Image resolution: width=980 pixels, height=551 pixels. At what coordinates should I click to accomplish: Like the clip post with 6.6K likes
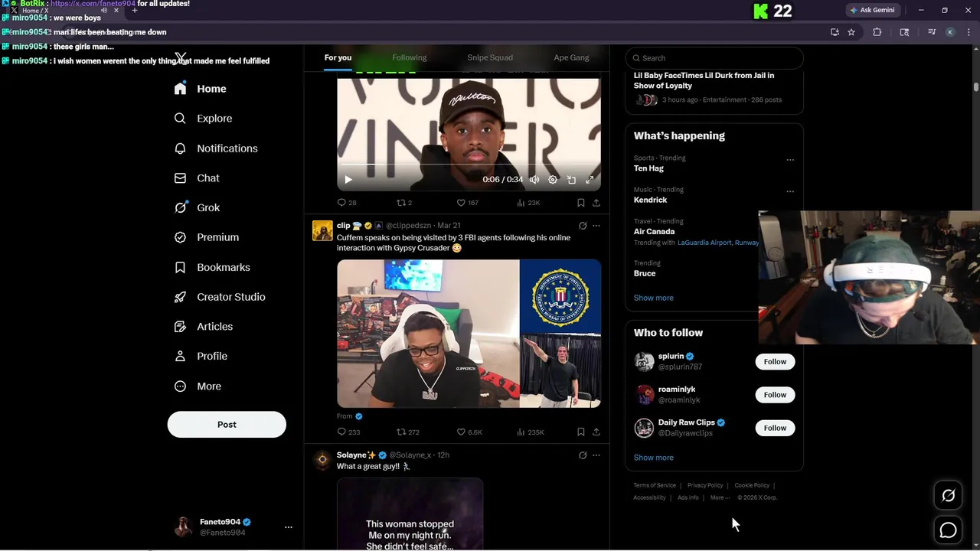click(469, 432)
